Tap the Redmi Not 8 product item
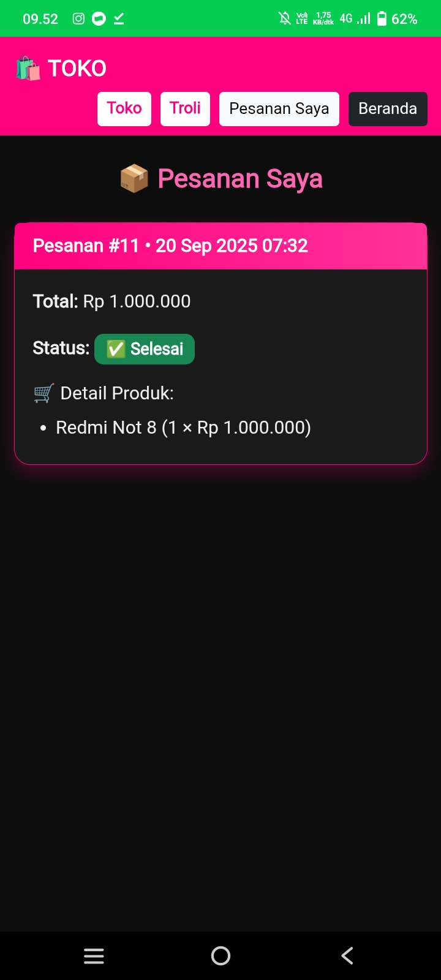 (183, 428)
